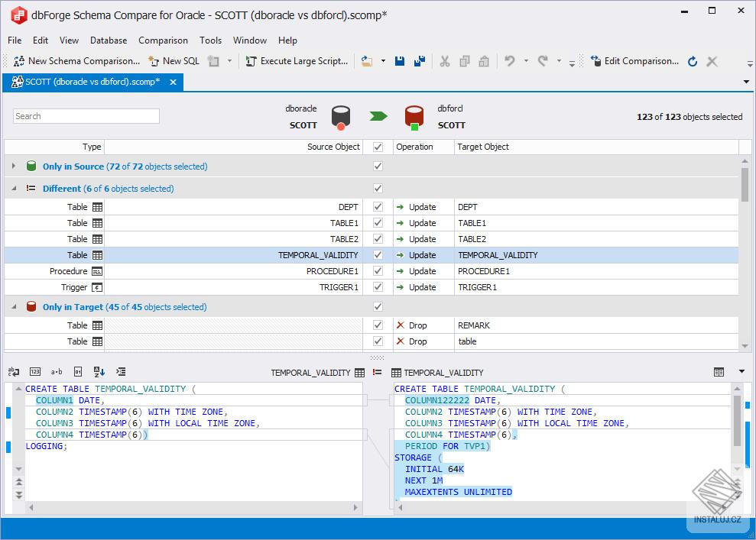Click the Redo arrow icon

click(x=543, y=61)
